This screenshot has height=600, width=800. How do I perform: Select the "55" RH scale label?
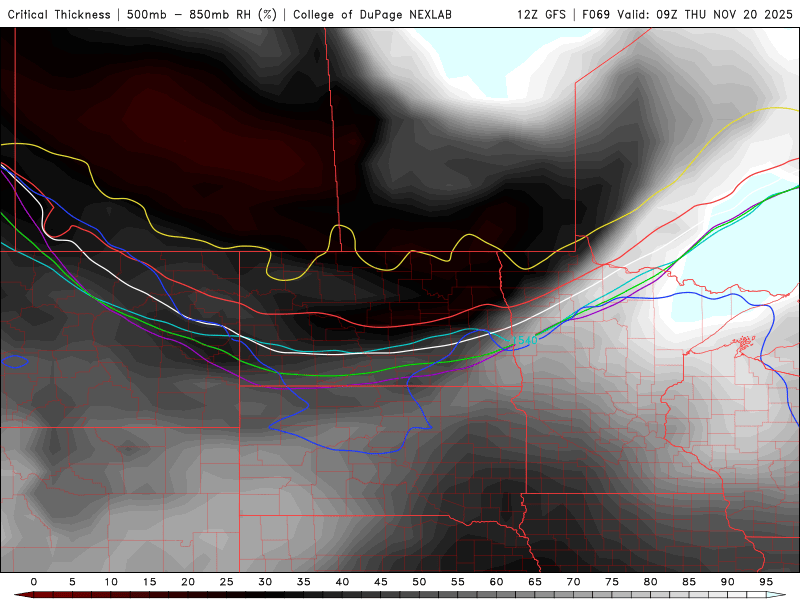[458, 582]
